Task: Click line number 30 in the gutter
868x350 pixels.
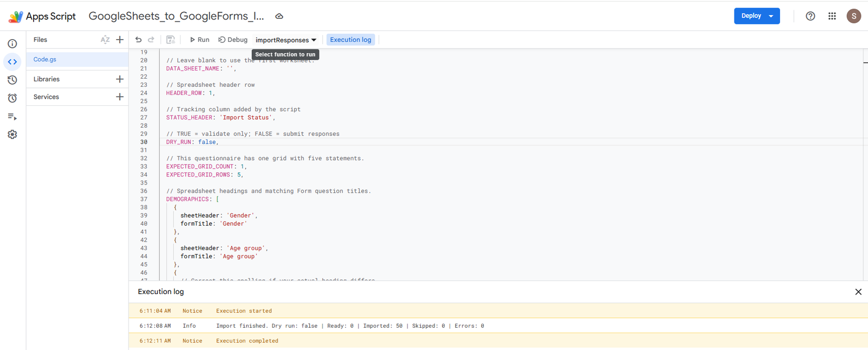Action: point(144,142)
